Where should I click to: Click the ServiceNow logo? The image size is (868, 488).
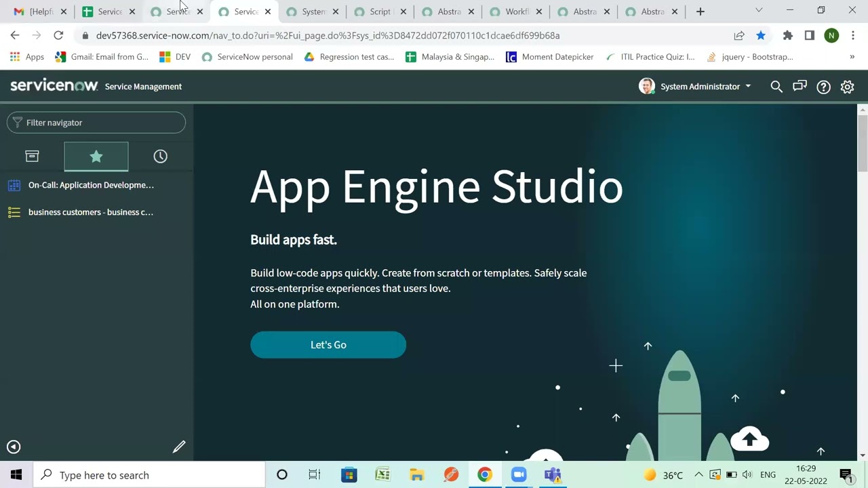tap(54, 85)
